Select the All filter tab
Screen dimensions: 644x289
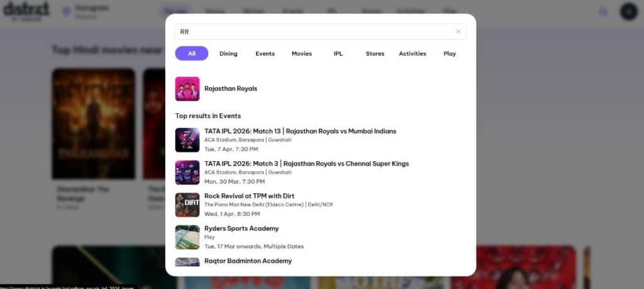(x=192, y=54)
